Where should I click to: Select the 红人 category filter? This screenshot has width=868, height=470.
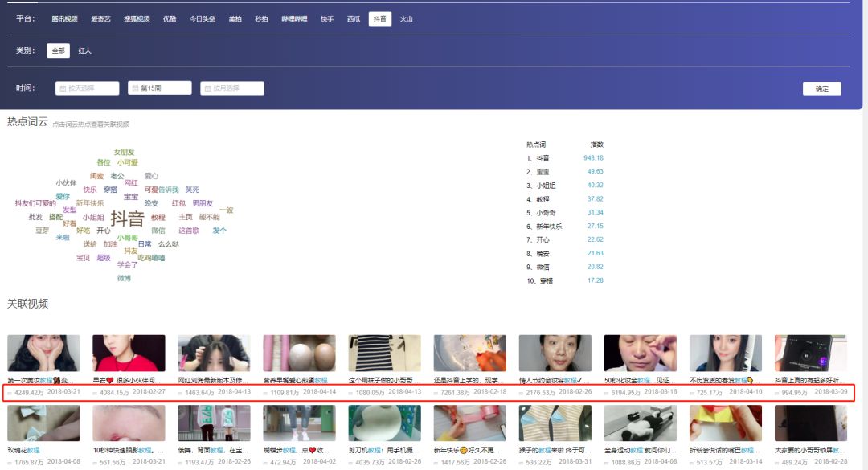84,51
